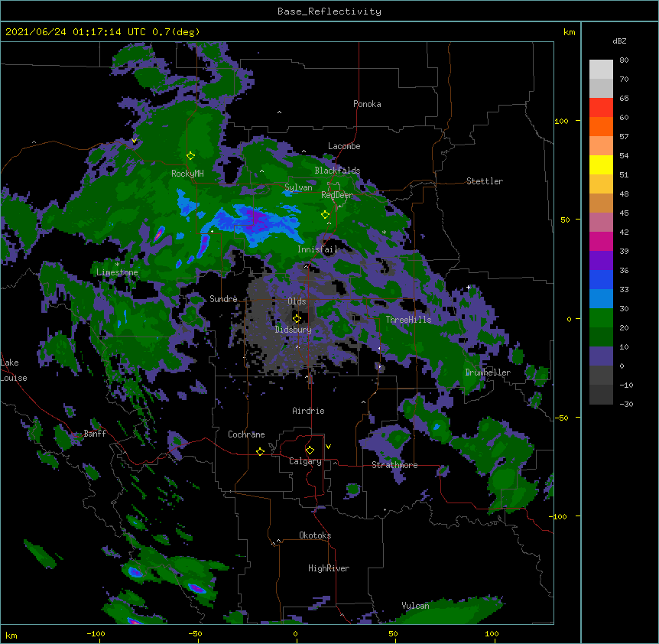Select the Sylvan label

298,187
